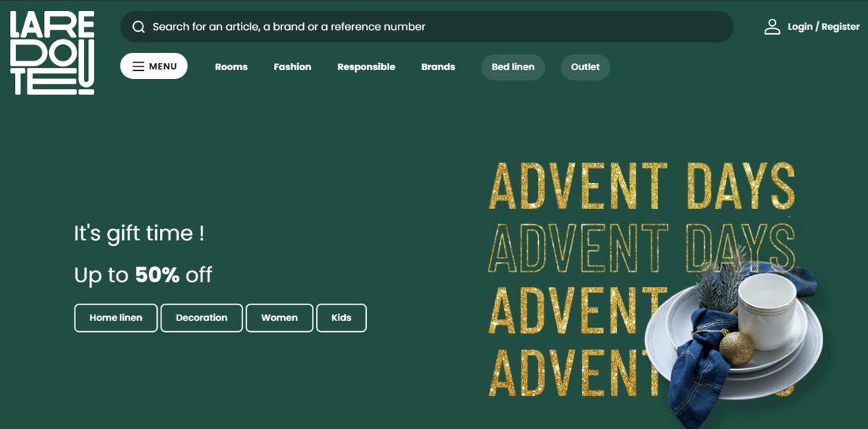
Task: Focus the article search field
Action: pos(427,27)
